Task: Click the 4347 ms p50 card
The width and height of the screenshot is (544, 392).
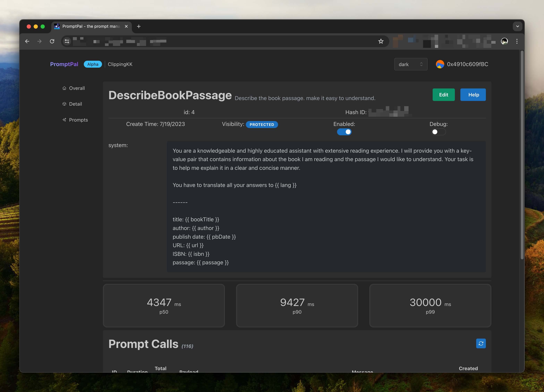Action: (164, 305)
